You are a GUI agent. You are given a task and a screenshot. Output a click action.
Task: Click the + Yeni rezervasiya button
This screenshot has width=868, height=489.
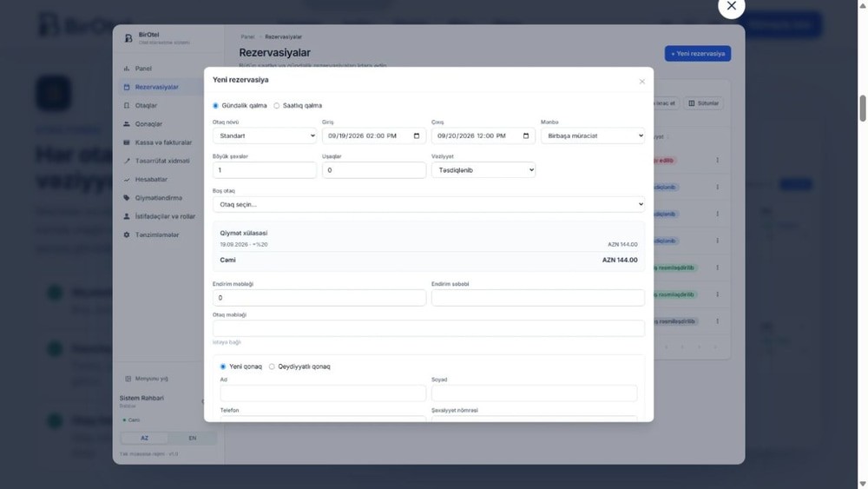tap(698, 54)
